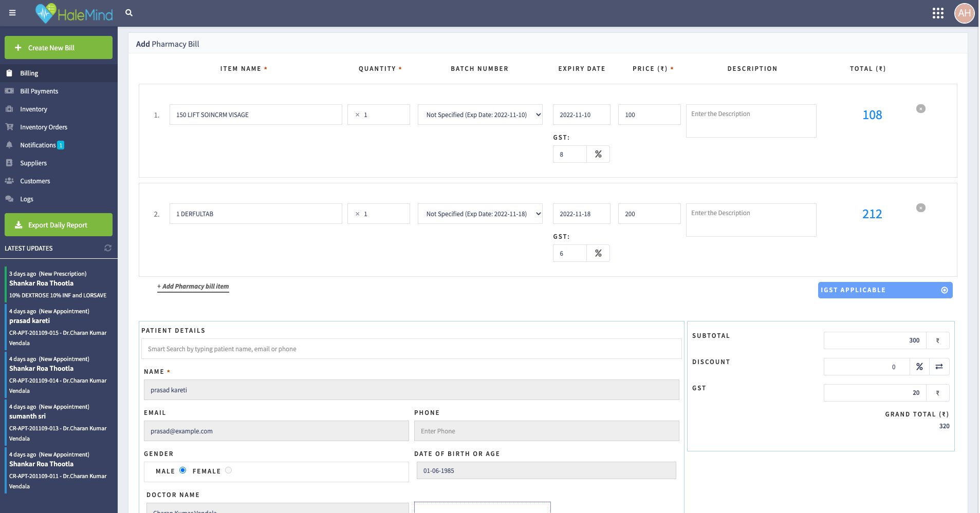Click the Create New Bill button
The image size is (980, 513).
click(59, 48)
